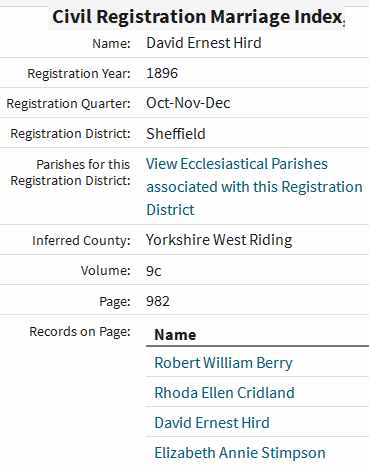Viewport: 369px width, 466px height.
Task: Click the Registration Quarter label
Action: click(x=69, y=104)
